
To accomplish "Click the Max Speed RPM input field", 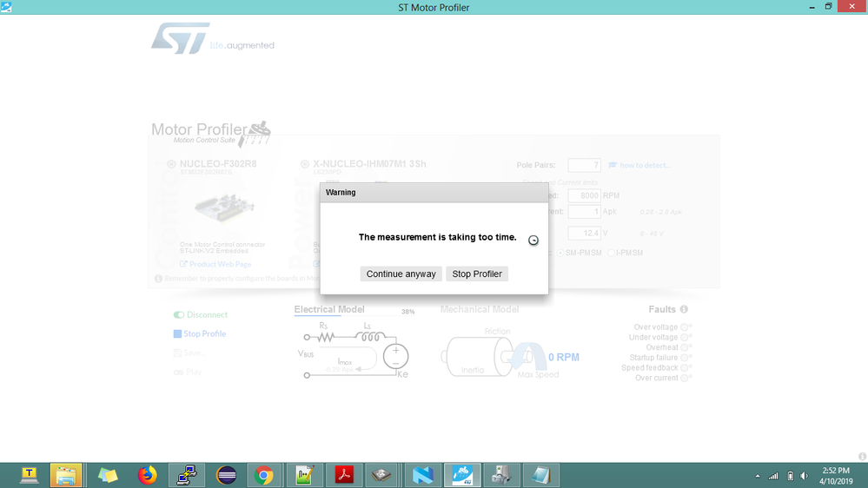I will [584, 195].
